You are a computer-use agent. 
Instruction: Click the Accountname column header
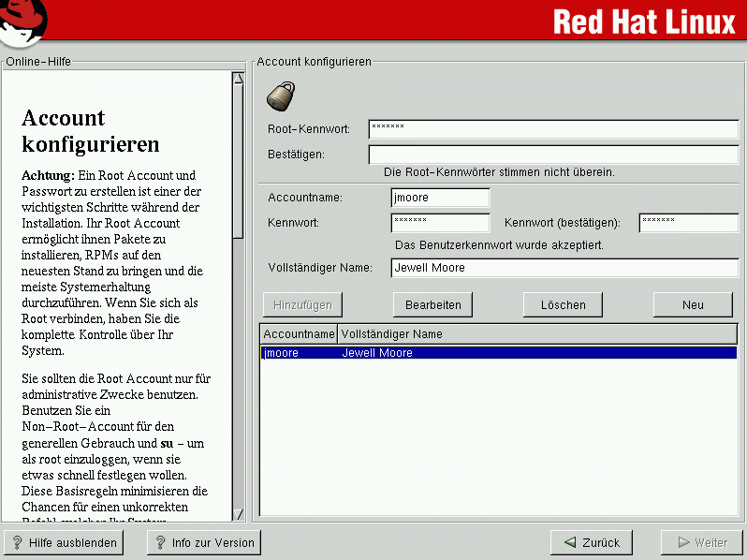tap(299, 334)
